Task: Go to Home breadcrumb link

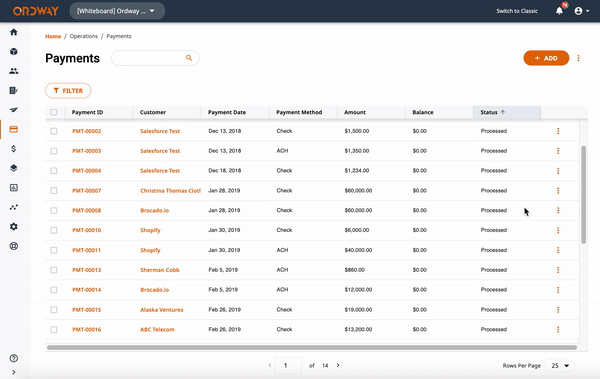Action: (53, 36)
